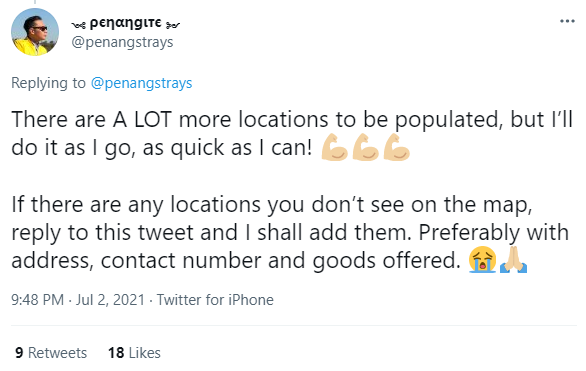Open the tweet's more options ellipsis menu
This screenshot has width=586, height=371.
point(567,21)
